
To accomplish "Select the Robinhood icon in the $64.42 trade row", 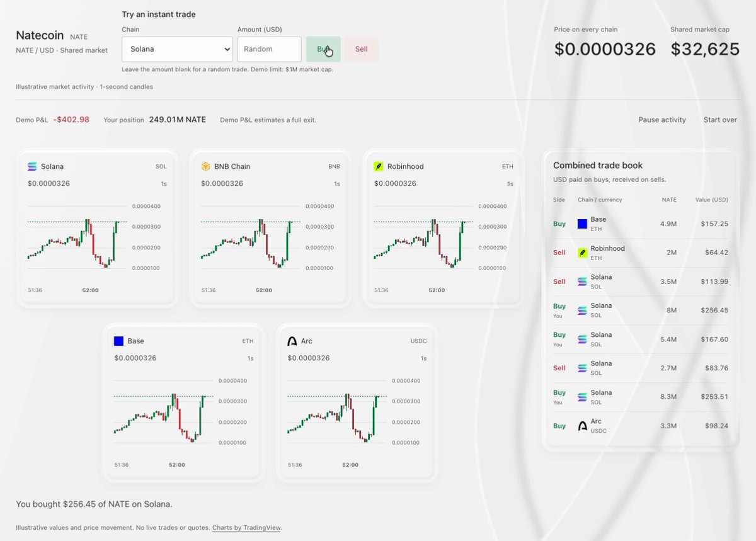I will point(583,253).
